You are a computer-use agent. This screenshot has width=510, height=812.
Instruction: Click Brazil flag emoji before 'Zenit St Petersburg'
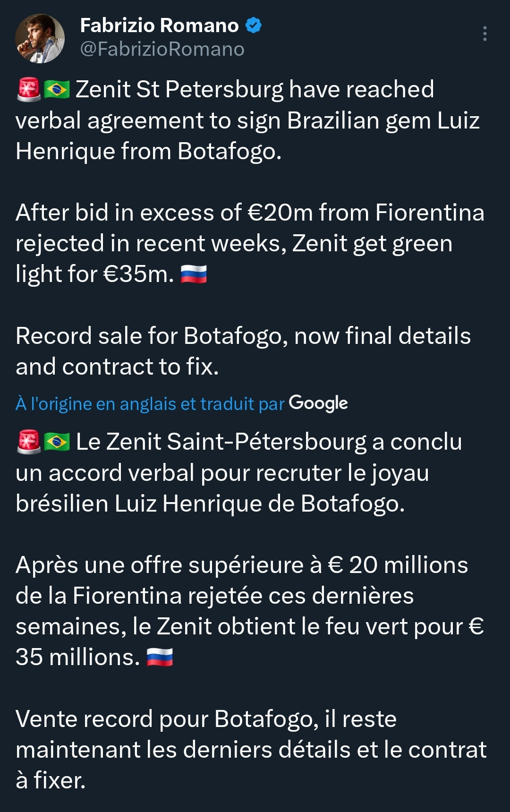coord(57,89)
